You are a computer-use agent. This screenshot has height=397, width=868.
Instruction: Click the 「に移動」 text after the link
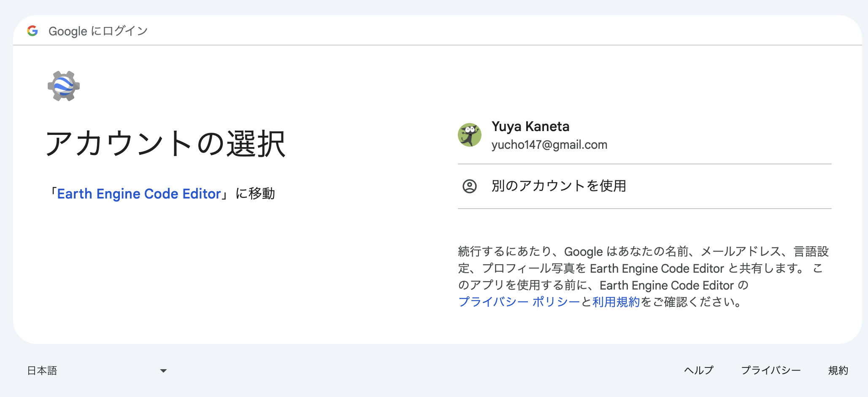click(x=255, y=194)
